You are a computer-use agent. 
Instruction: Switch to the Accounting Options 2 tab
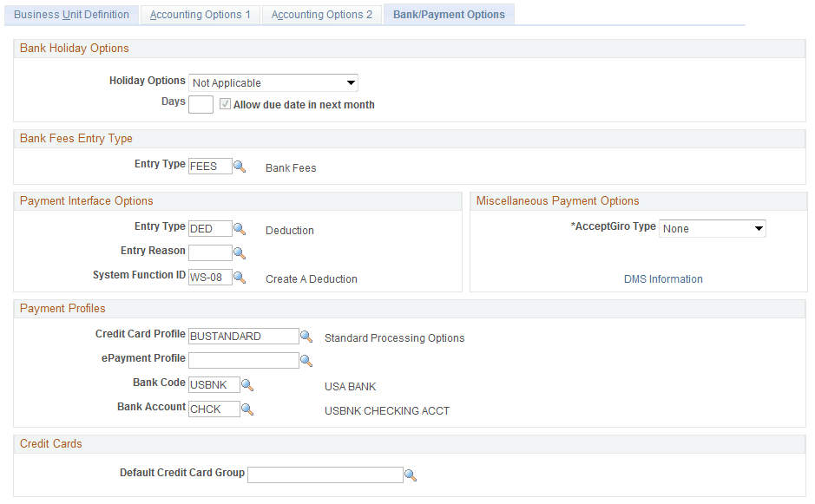321,15
